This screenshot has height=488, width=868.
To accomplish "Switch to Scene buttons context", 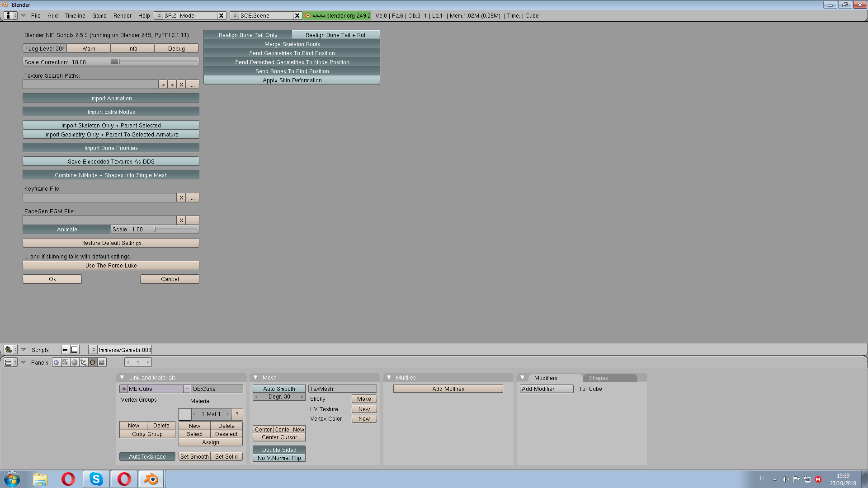I will [x=102, y=362].
